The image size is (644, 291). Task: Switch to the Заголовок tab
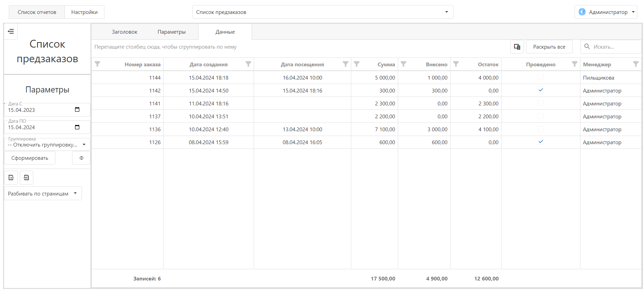(124, 32)
